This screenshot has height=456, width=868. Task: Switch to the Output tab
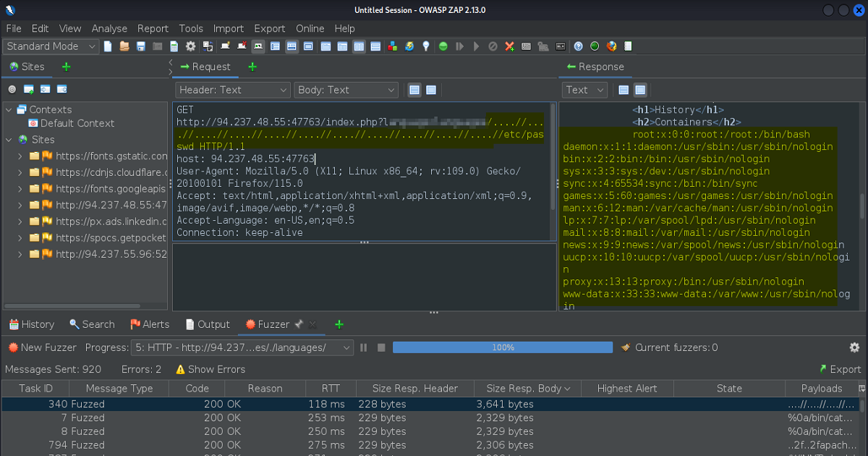[208, 324]
